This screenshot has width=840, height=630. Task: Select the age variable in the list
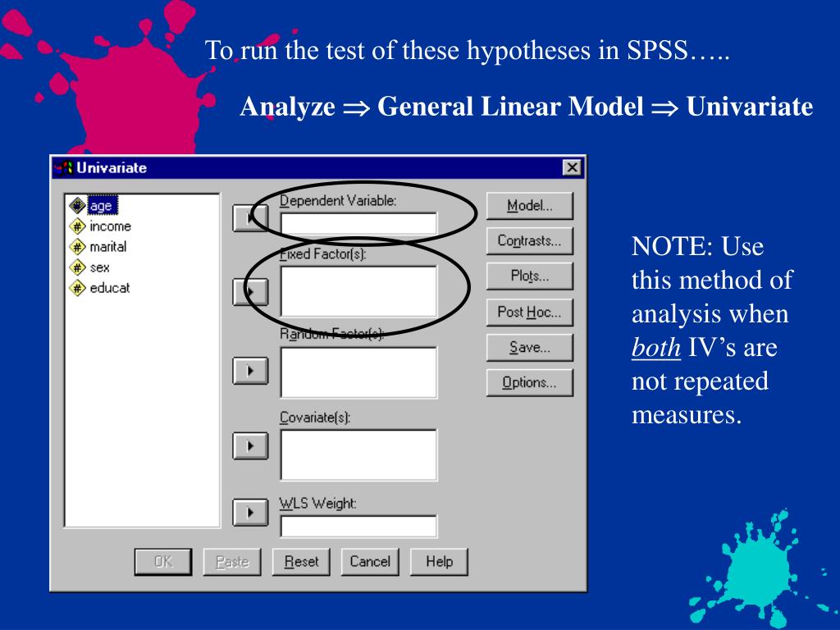pos(102,206)
